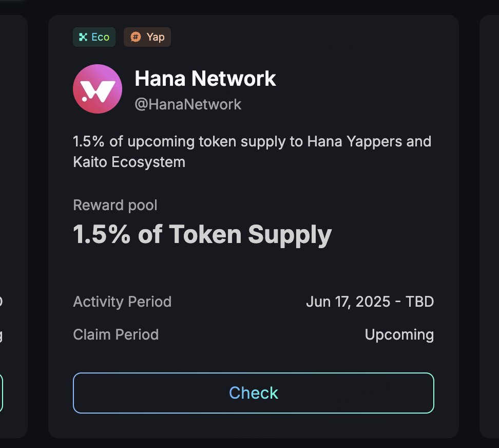This screenshot has height=448, width=499.
Task: Click the Eco tag cross icon
Action: [x=83, y=37]
